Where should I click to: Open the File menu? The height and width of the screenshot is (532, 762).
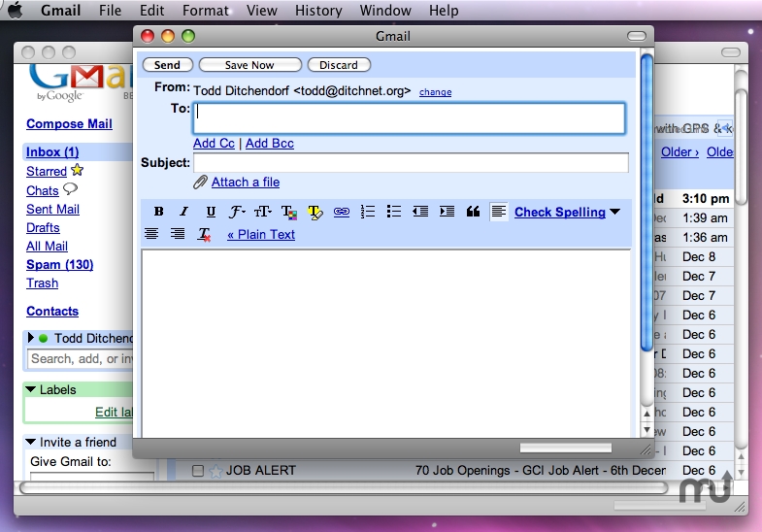pyautogui.click(x=110, y=11)
